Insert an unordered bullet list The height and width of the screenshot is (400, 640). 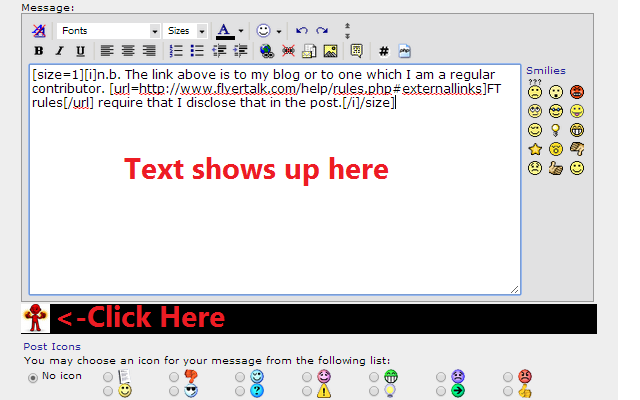[197, 51]
